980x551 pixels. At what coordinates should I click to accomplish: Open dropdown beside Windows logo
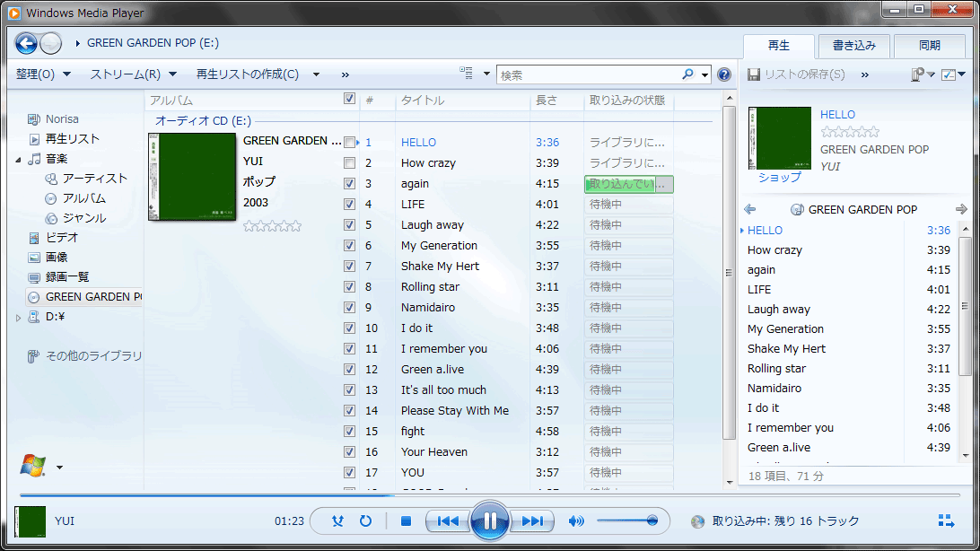tap(59, 468)
